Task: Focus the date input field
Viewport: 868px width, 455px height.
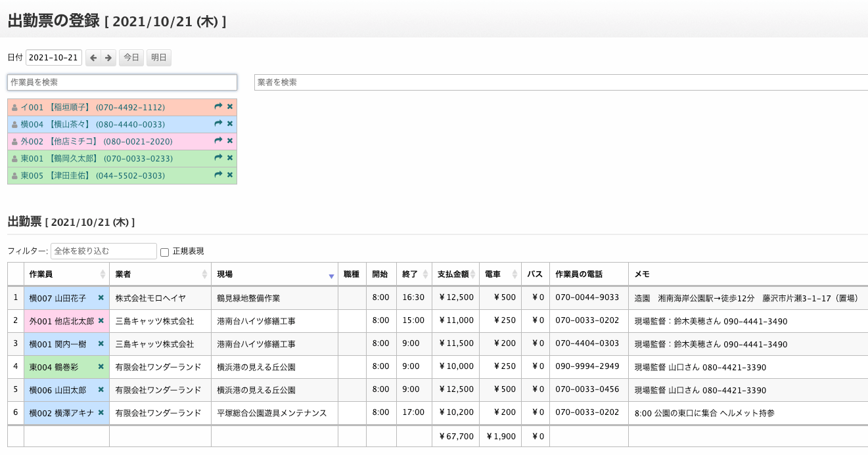Action: (54, 58)
